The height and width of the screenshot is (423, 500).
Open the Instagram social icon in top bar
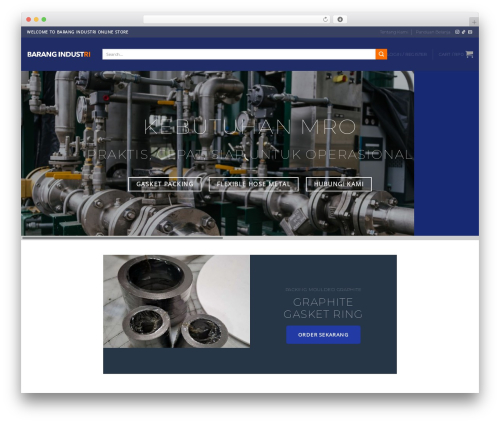pyautogui.click(x=457, y=32)
